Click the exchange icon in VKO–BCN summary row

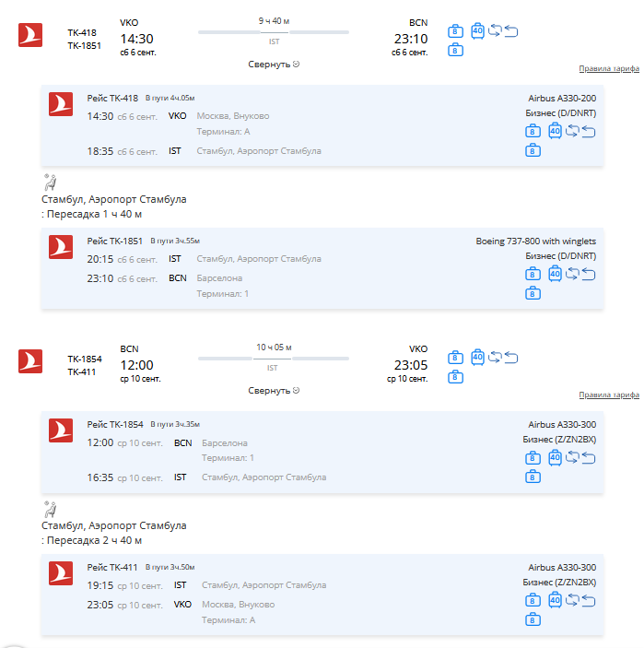pyautogui.click(x=495, y=30)
